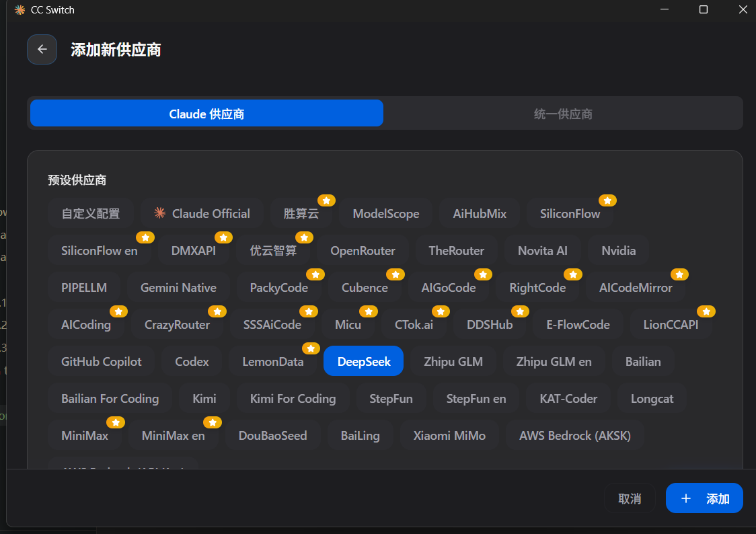Select GitHub Copilot preset

coord(102,361)
